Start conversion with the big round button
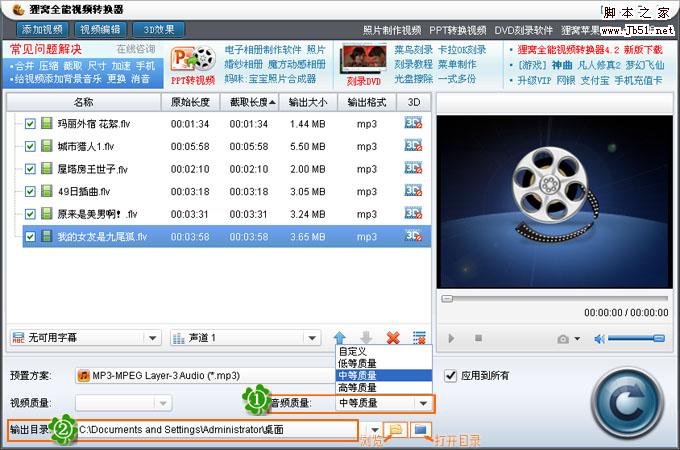The image size is (680, 450). click(627, 402)
